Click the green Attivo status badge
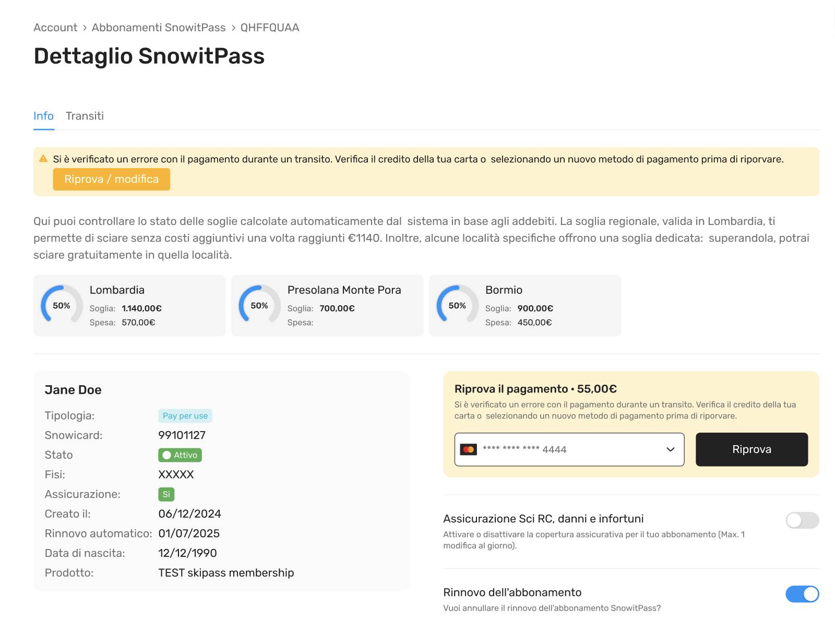835x644 pixels. point(180,455)
